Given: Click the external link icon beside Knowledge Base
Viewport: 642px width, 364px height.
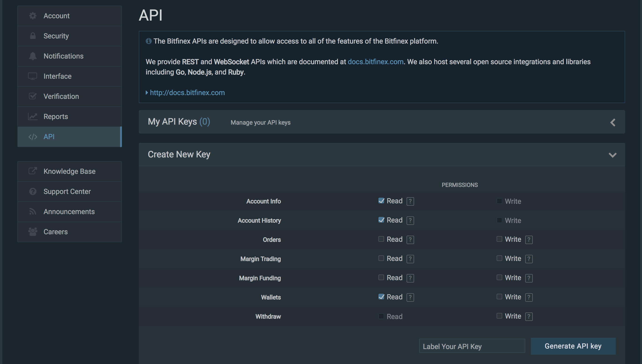Looking at the screenshot, I should click(x=33, y=171).
